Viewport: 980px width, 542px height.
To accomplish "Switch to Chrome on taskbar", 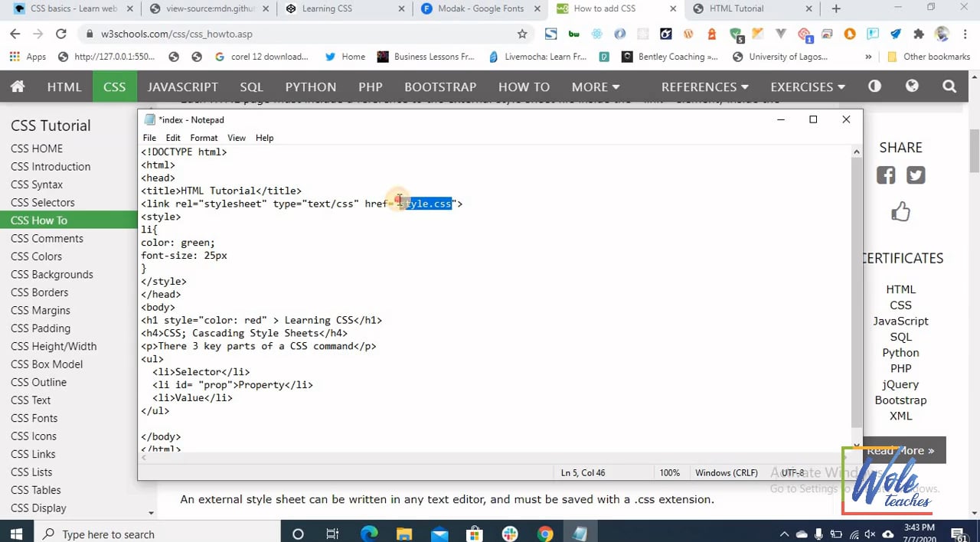I will click(545, 534).
